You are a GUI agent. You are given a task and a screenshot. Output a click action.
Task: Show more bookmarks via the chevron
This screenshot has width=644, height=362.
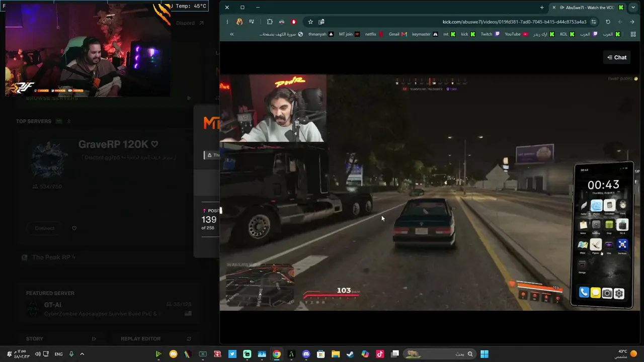click(231, 34)
